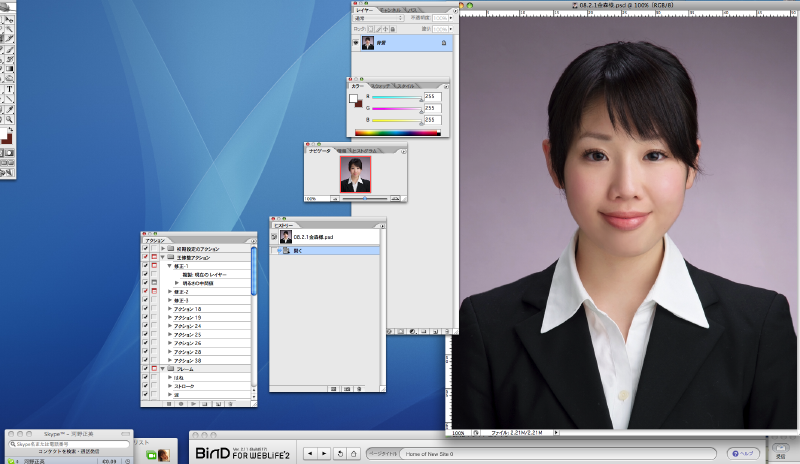
Task: Click the background brown swatch in Color panel
Action: pyautogui.click(x=359, y=103)
